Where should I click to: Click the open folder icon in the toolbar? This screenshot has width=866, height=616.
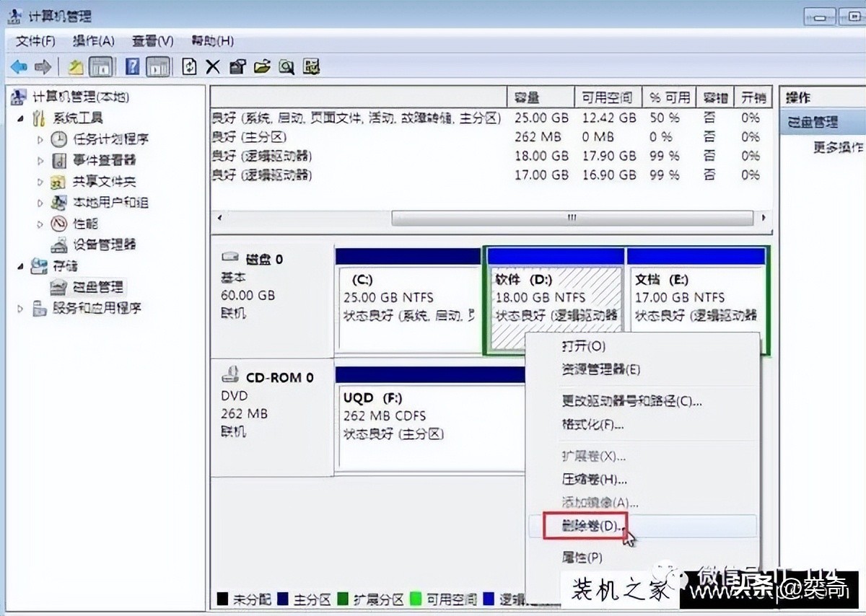coord(261,66)
